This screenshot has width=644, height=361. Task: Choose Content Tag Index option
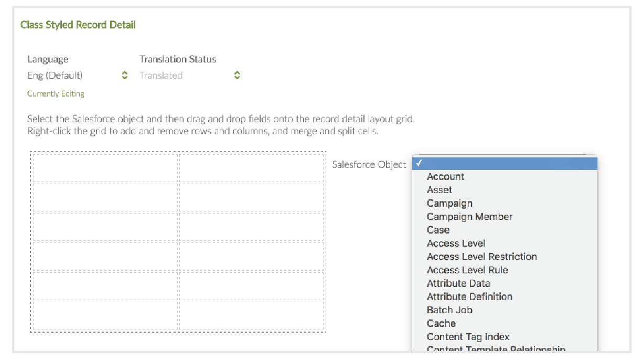tap(468, 337)
